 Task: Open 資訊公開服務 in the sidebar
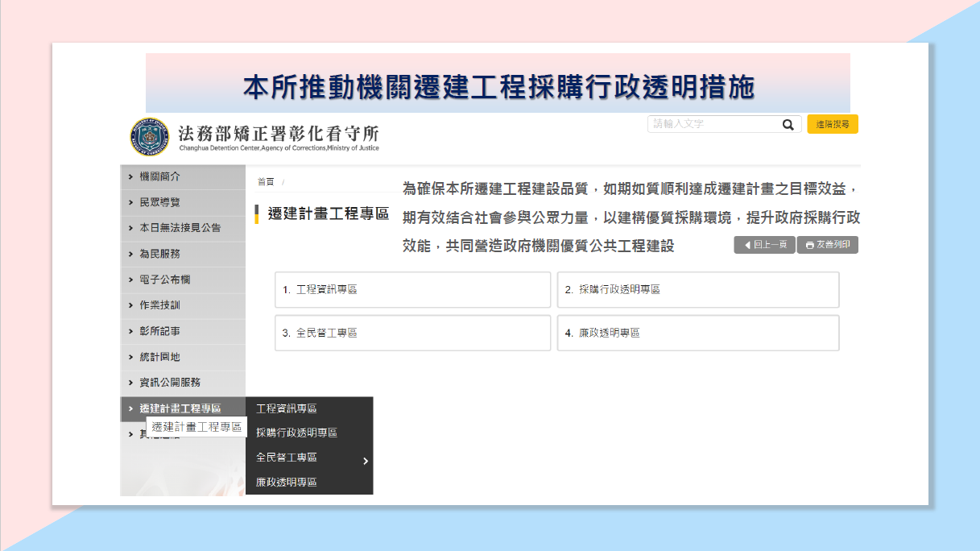(x=169, y=383)
